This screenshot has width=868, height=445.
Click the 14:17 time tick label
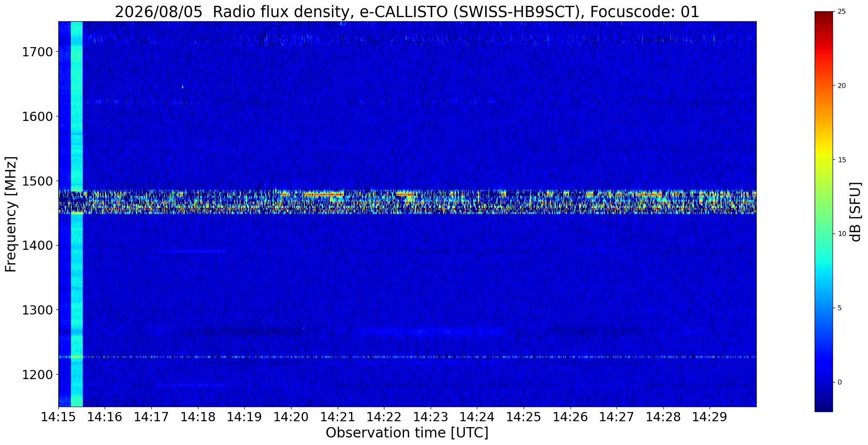151,417
